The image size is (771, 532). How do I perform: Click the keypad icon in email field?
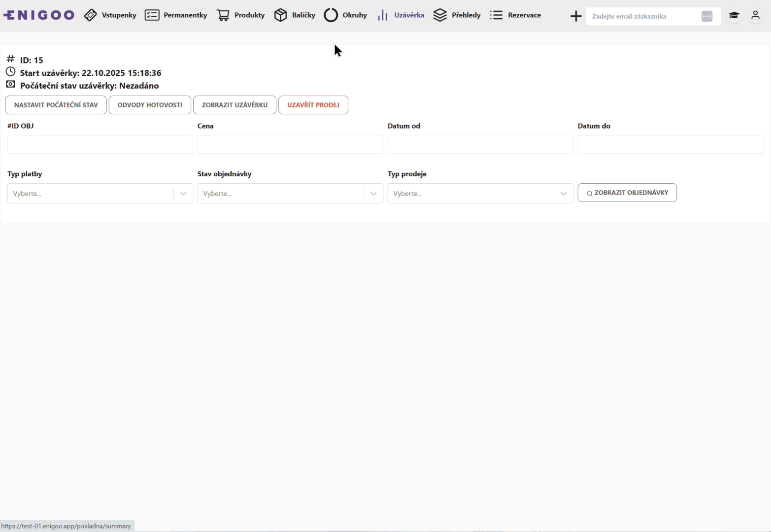pyautogui.click(x=707, y=16)
